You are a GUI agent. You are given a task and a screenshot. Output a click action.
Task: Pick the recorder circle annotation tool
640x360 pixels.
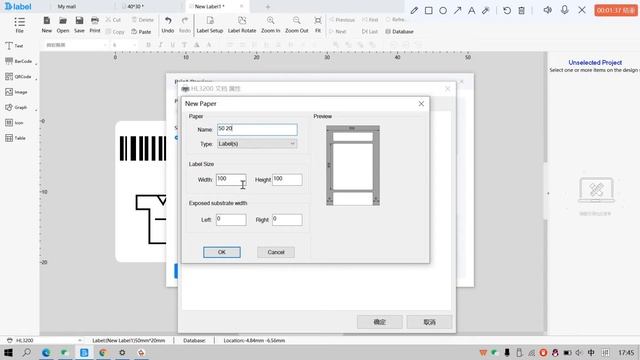pos(443,11)
